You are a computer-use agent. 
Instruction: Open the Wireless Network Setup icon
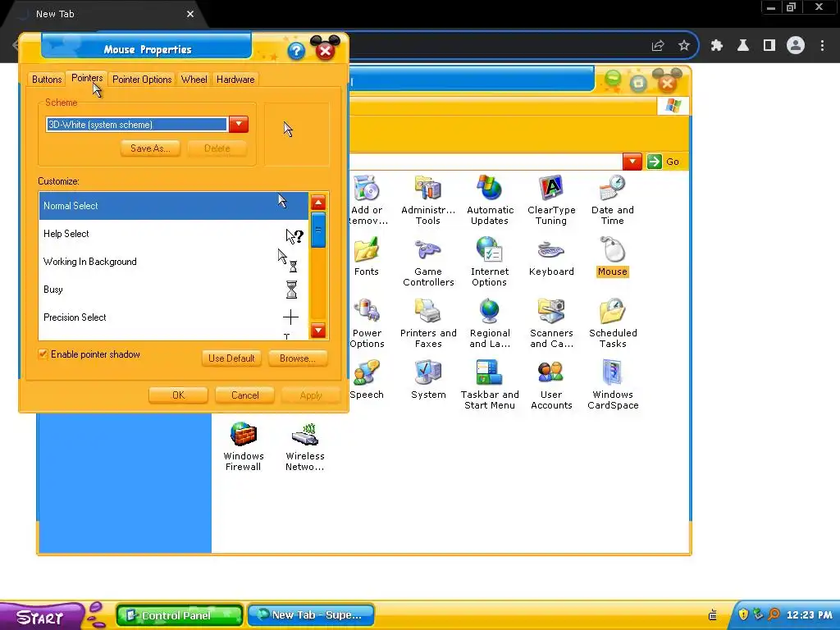coord(305,435)
